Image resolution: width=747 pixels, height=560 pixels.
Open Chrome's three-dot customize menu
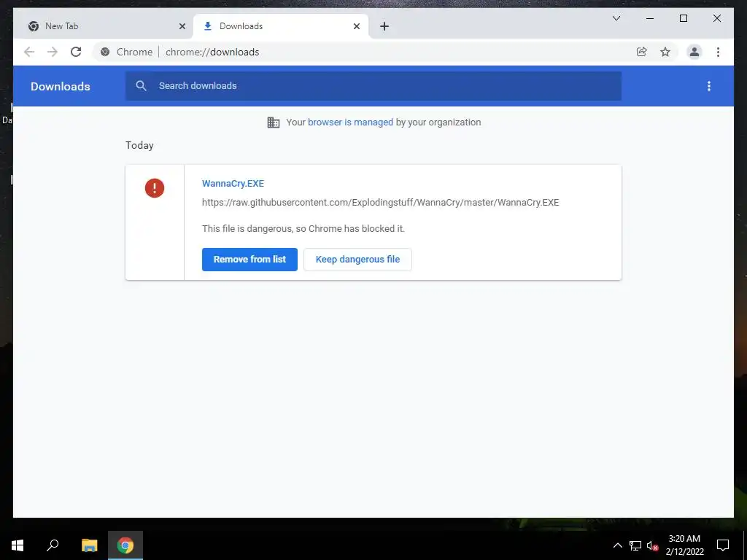click(x=718, y=52)
